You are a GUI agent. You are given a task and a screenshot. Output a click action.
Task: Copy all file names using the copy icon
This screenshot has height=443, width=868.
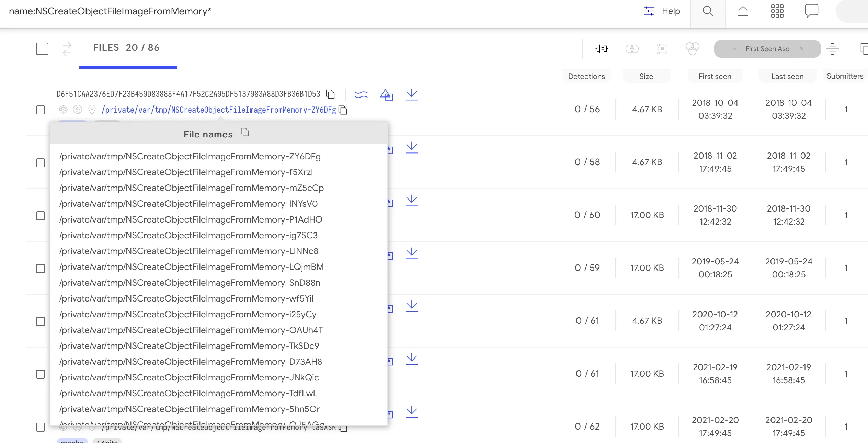click(244, 132)
